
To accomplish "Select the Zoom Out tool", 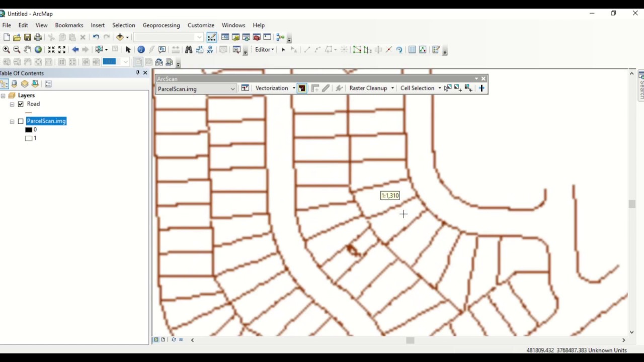I will (17, 49).
